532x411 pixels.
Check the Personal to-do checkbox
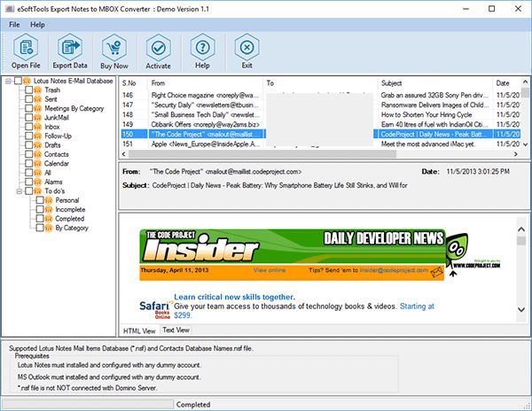pyautogui.click(x=40, y=200)
